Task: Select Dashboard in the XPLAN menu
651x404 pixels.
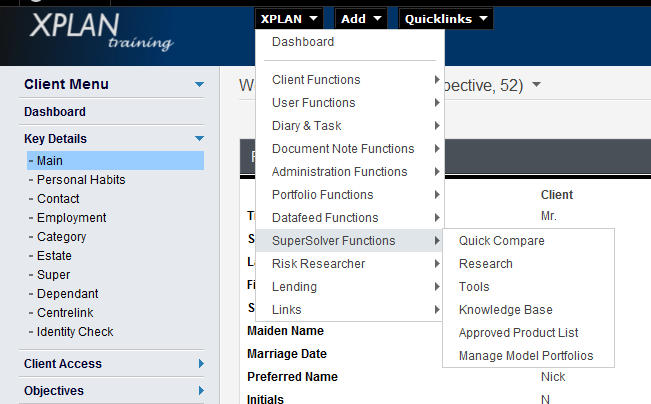Action: coord(303,42)
